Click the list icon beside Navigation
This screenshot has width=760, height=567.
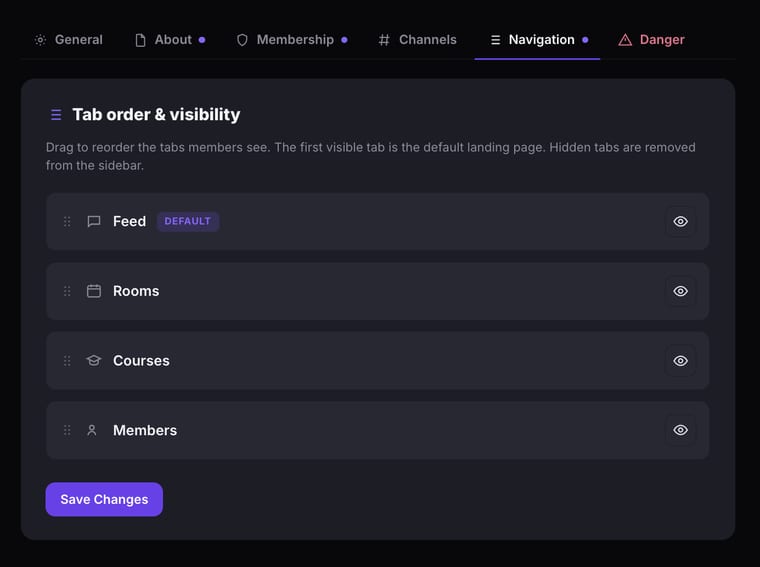pos(495,40)
